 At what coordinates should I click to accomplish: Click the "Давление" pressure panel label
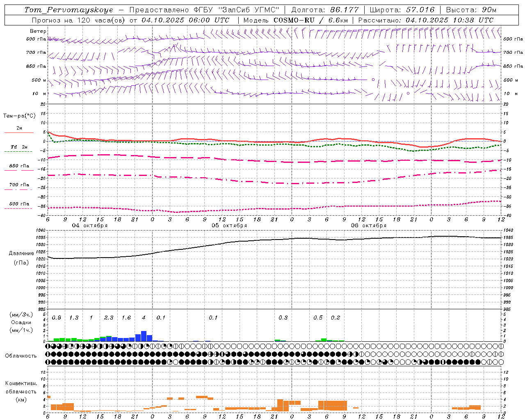pyautogui.click(x=21, y=253)
